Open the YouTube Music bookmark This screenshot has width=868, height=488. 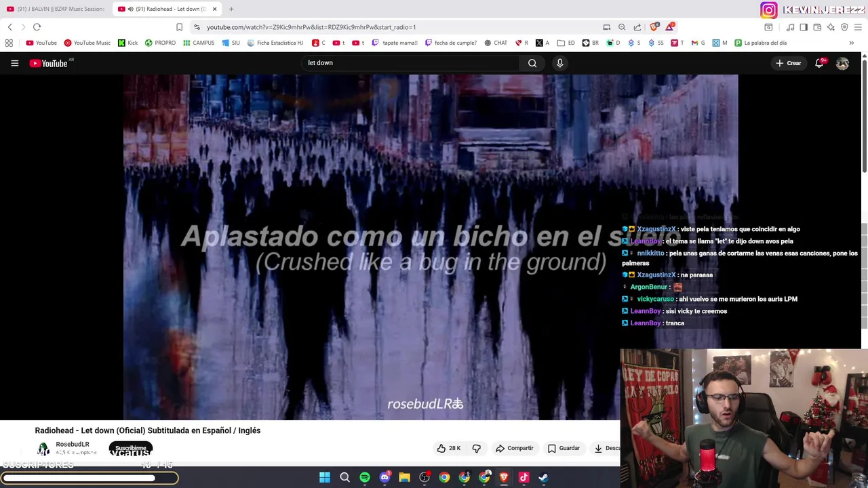87,43
